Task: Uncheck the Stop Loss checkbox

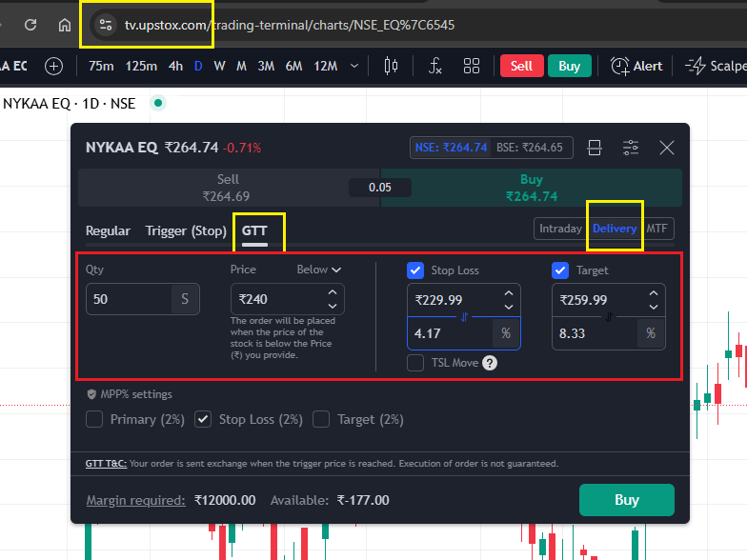Action: [x=415, y=270]
